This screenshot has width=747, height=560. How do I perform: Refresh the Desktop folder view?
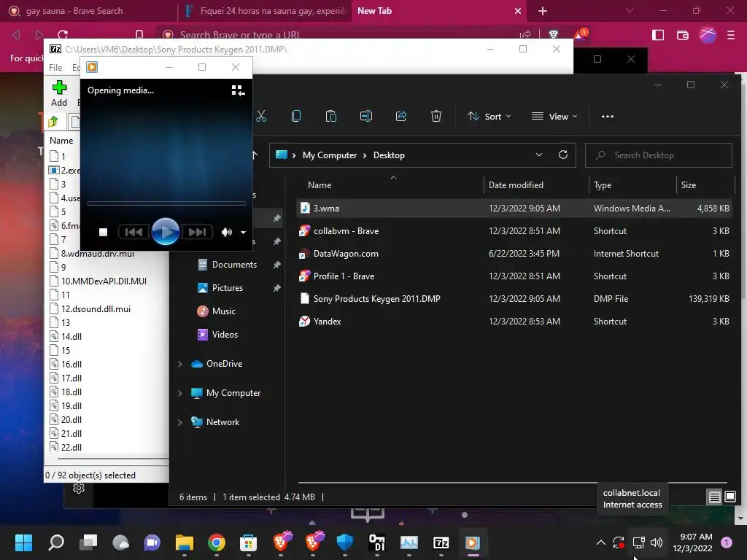(563, 155)
